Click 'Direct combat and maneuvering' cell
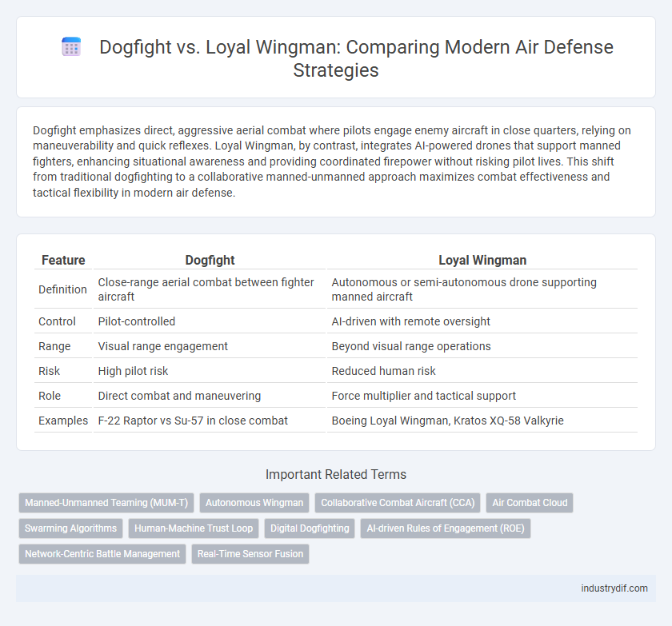 pos(210,396)
